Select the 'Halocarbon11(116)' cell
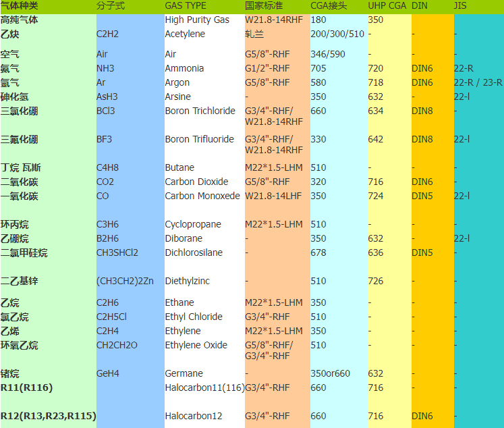 (204, 387)
